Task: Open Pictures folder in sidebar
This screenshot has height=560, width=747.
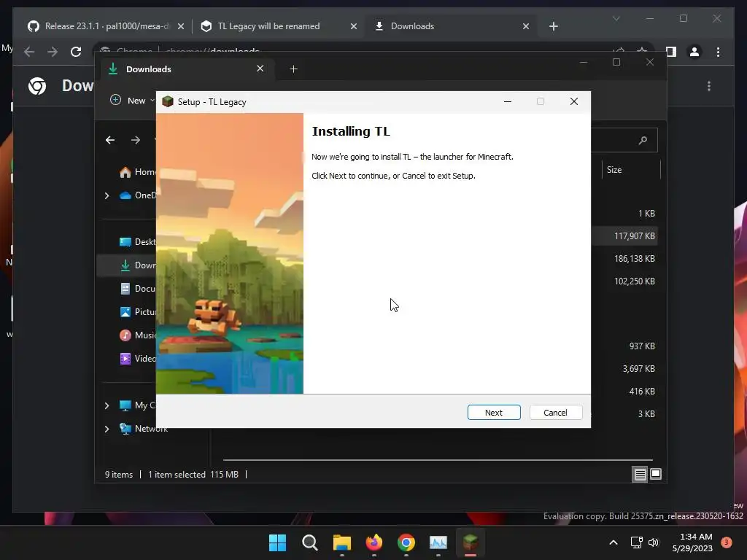Action: click(x=137, y=312)
